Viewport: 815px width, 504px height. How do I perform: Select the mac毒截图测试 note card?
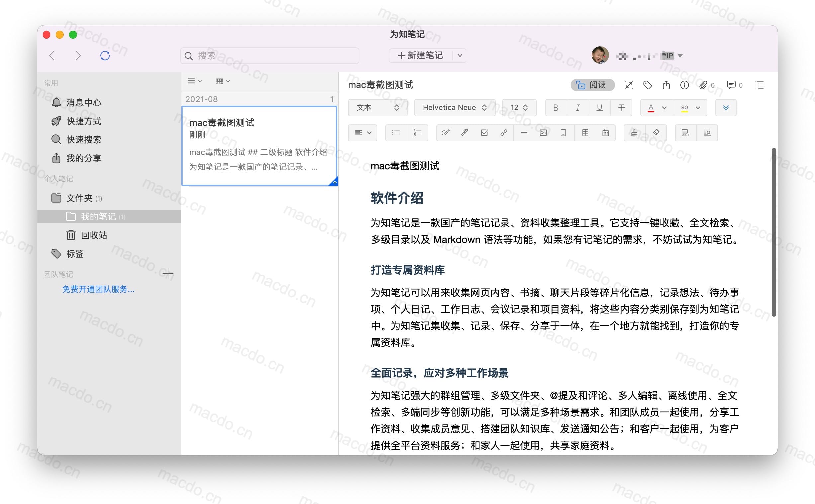pos(260,146)
